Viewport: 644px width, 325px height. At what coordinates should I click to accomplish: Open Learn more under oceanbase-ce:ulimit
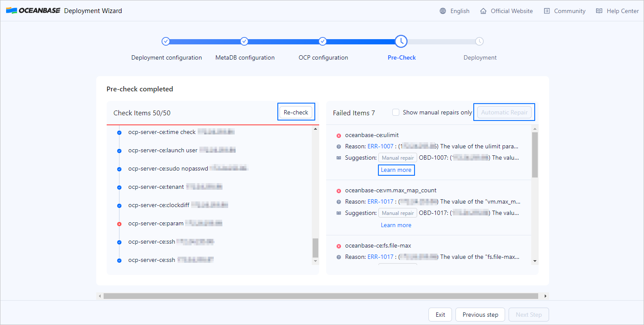pos(396,170)
